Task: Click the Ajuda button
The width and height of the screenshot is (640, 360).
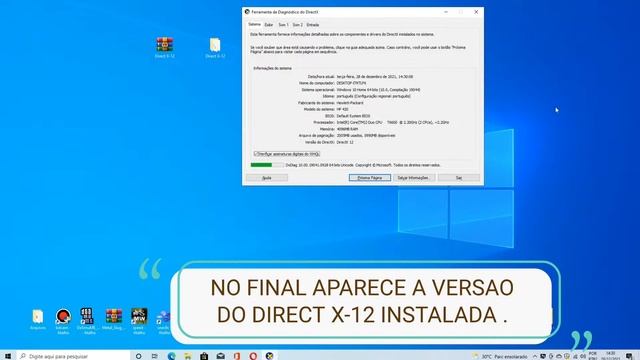Action: [x=267, y=178]
